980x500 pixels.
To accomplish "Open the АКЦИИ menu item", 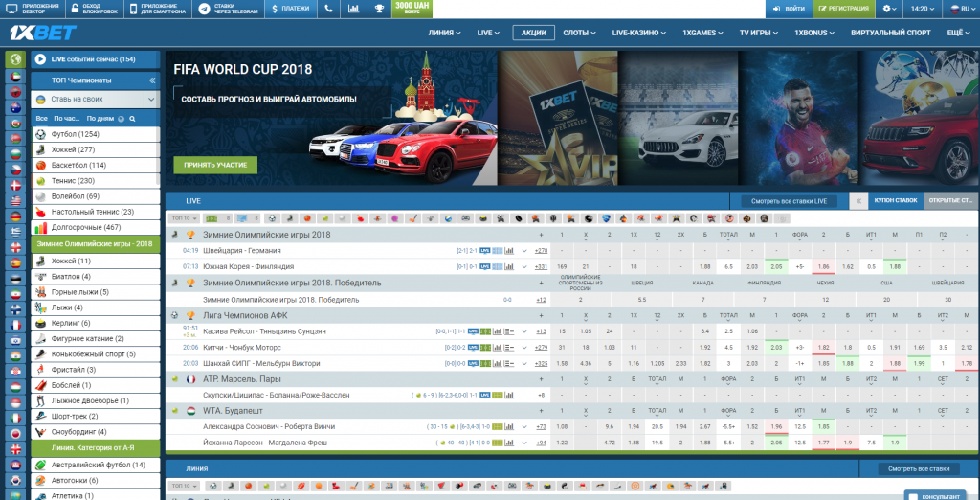I will point(534,34).
